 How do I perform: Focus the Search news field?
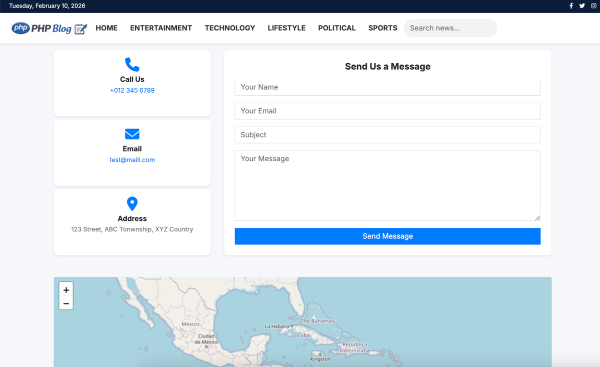(x=450, y=28)
